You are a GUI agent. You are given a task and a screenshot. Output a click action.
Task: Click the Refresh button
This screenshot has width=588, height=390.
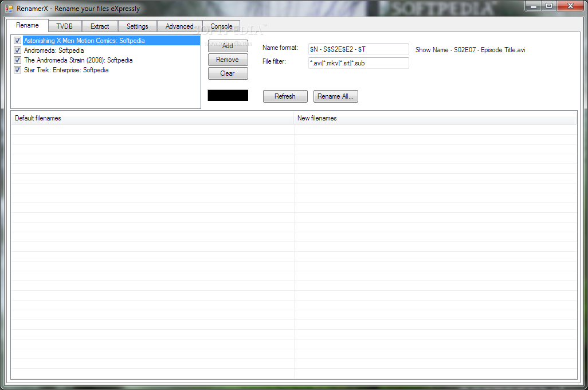point(285,96)
